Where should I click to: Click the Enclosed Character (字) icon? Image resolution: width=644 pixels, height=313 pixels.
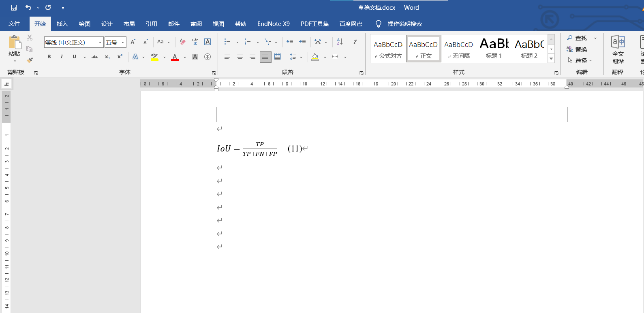click(208, 57)
